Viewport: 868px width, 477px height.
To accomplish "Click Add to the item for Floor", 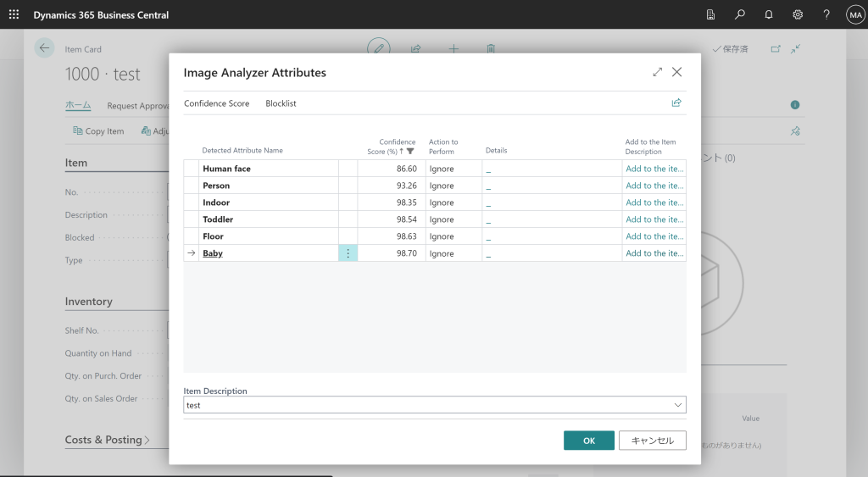I will click(654, 236).
